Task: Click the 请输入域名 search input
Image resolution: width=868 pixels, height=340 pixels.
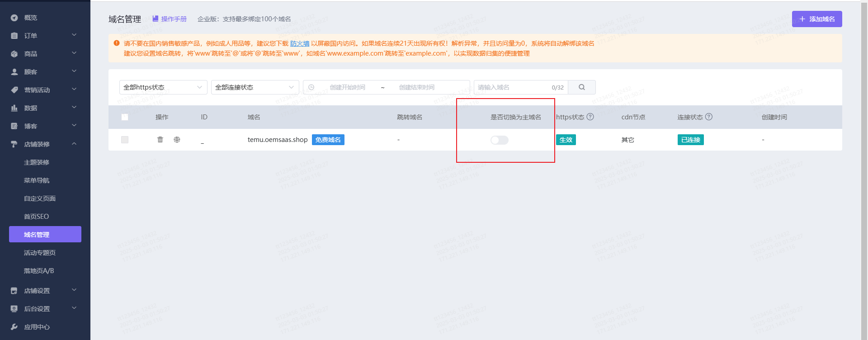Action: point(521,87)
